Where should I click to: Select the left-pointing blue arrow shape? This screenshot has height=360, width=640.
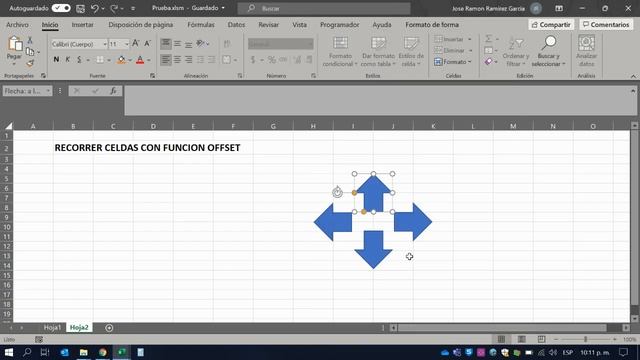[x=333, y=222]
